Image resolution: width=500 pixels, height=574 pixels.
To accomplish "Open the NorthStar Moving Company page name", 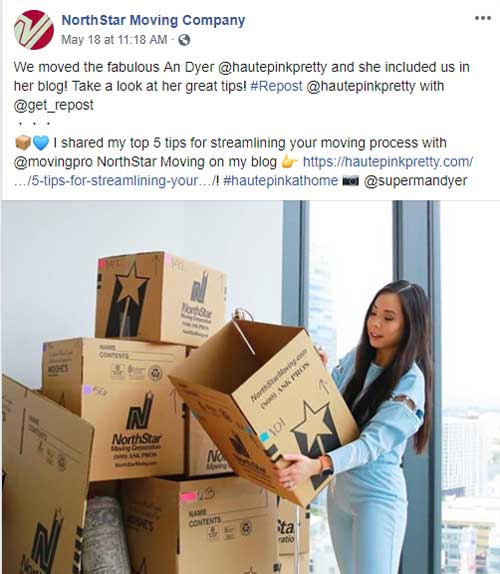I will pos(153,20).
